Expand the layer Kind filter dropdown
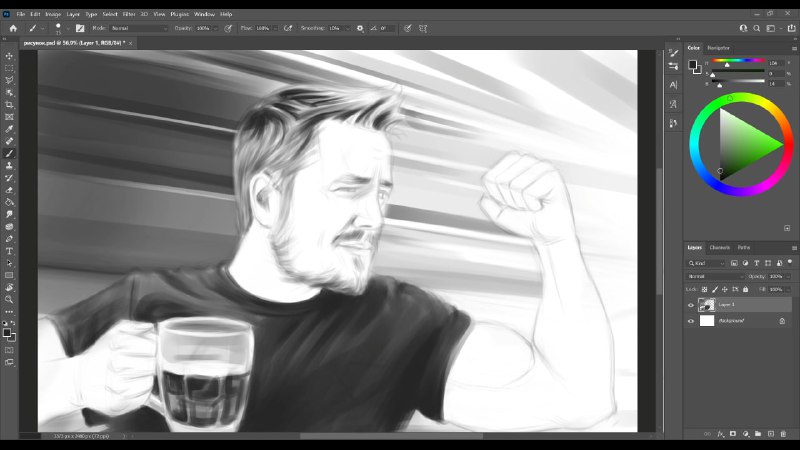The image size is (800, 450). click(707, 263)
